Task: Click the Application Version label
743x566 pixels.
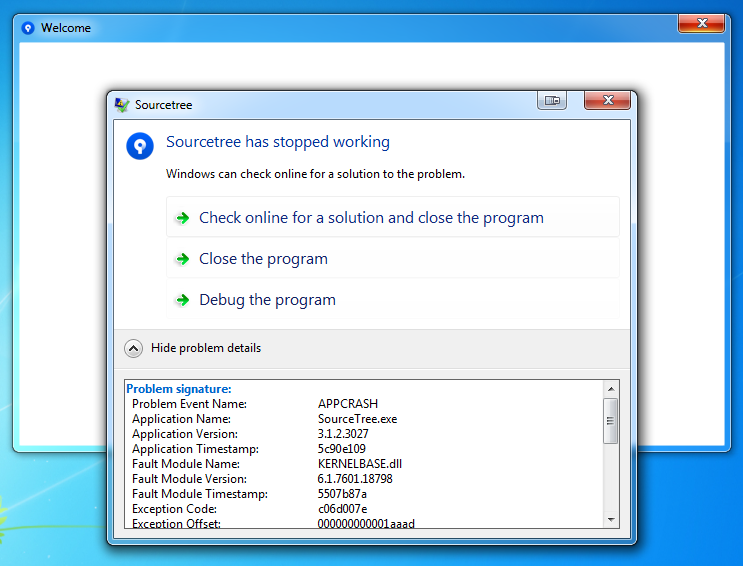Action: coord(185,434)
